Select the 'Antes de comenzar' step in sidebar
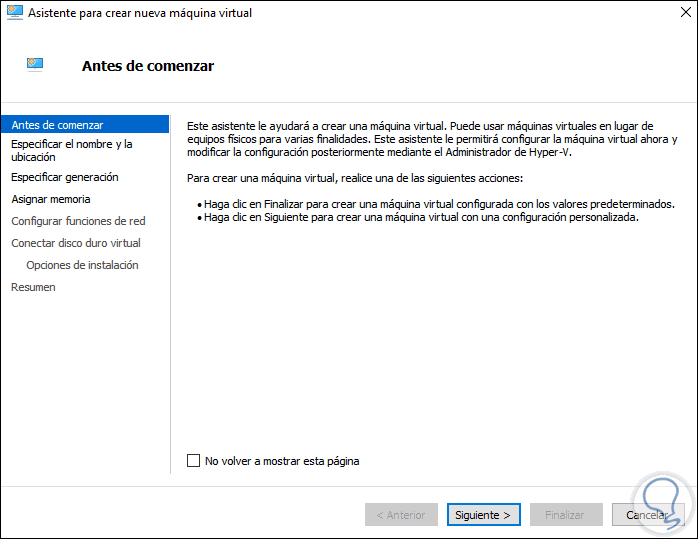Image resolution: width=698 pixels, height=539 pixels. click(57, 125)
